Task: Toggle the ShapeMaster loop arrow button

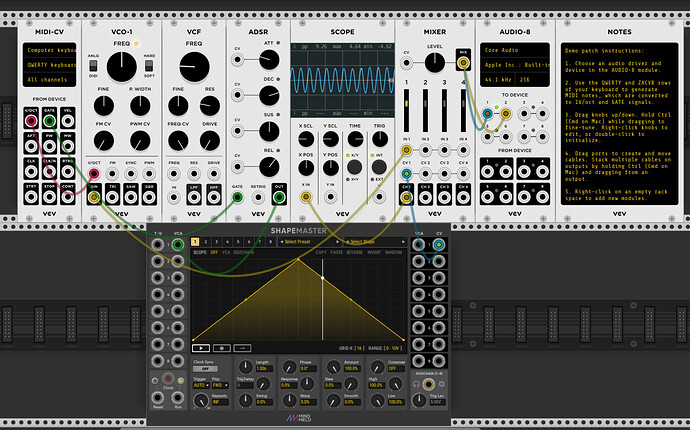Action: click(242, 348)
